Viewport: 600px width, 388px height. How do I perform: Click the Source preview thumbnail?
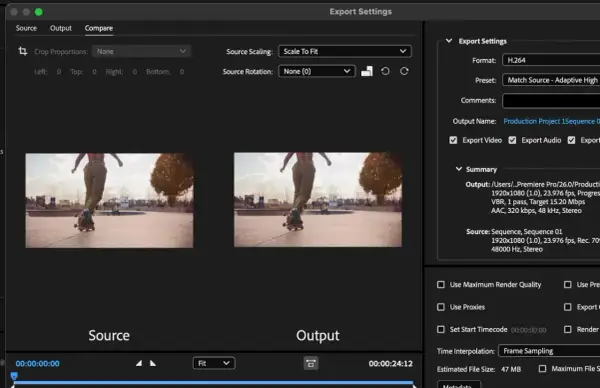point(109,201)
